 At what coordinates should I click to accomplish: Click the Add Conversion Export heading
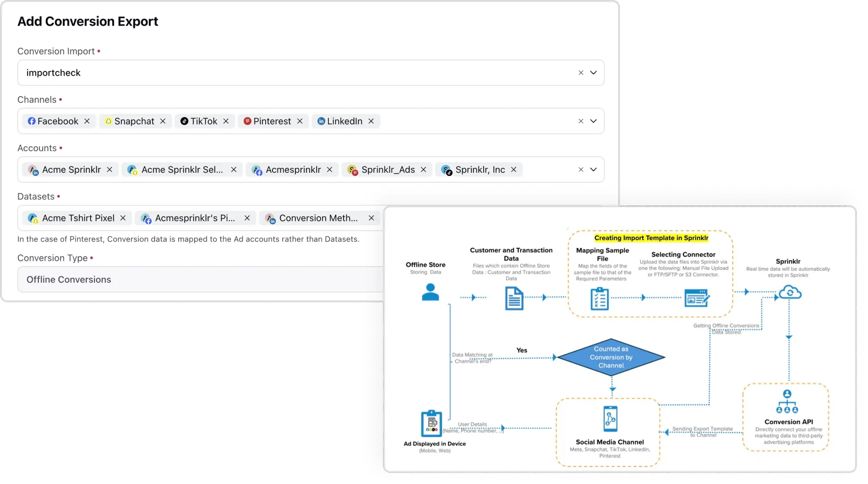coord(88,22)
